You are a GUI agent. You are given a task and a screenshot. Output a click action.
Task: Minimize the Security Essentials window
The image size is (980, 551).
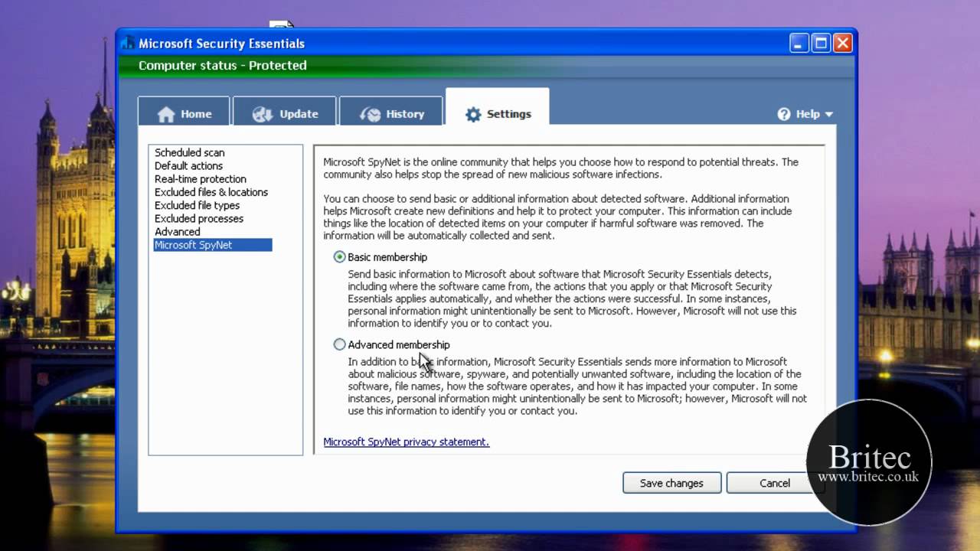[x=800, y=43]
